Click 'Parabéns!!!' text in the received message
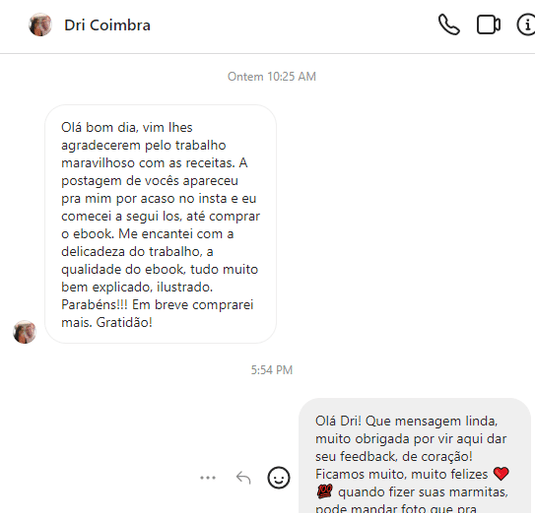The width and height of the screenshot is (535, 513). pyautogui.click(x=95, y=305)
